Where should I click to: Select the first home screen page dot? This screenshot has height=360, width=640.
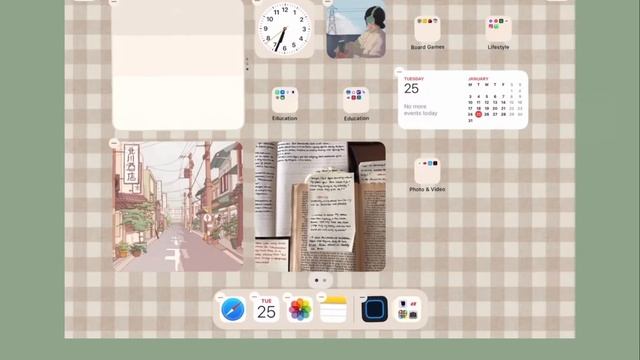[316, 280]
